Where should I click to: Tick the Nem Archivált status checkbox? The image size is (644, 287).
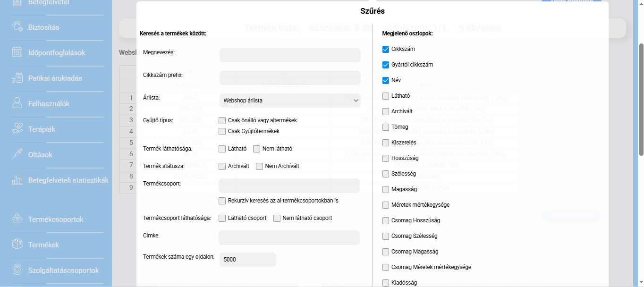[260, 166]
